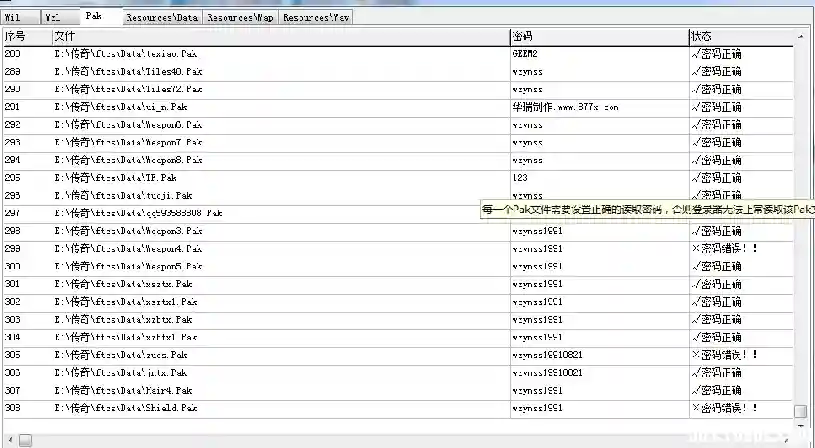Select the Tiles40.Pak file row

pos(398,72)
